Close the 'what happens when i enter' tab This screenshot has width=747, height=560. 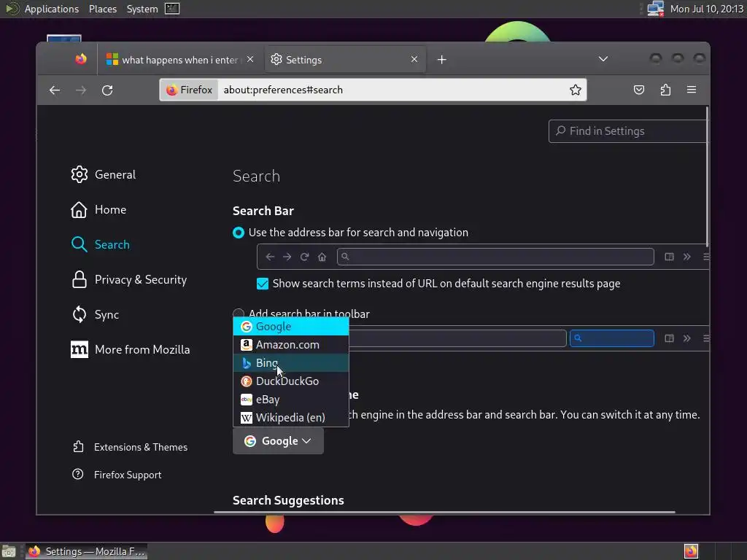click(250, 60)
